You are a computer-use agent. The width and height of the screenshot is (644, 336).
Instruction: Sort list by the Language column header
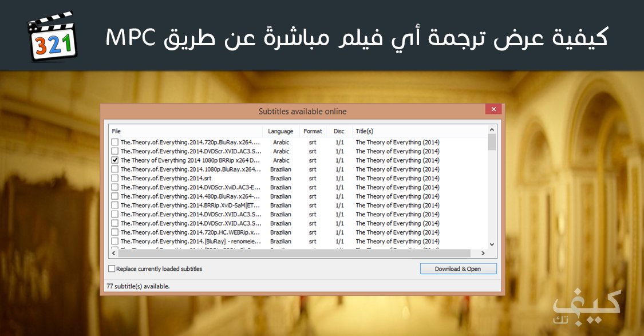point(281,131)
